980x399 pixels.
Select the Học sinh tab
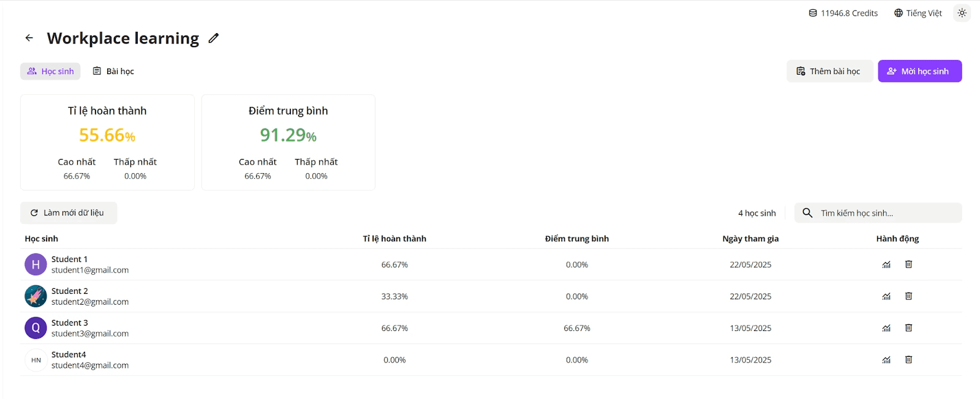click(50, 71)
